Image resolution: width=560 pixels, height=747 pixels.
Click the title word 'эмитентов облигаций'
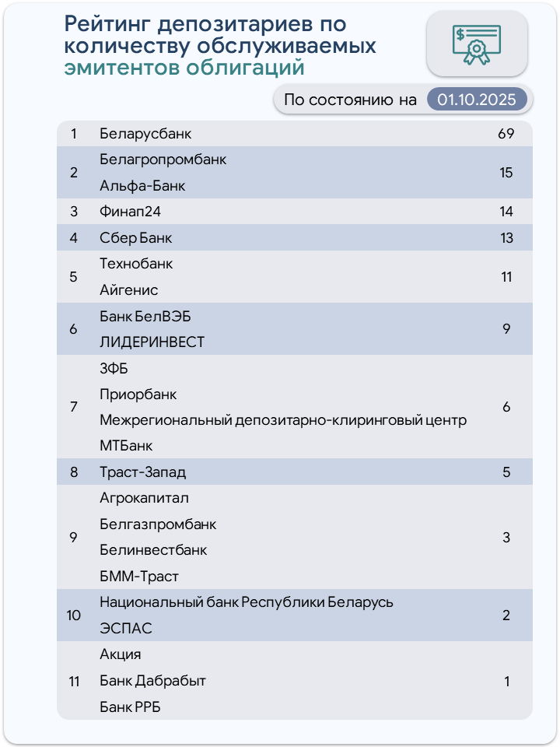coord(184,68)
